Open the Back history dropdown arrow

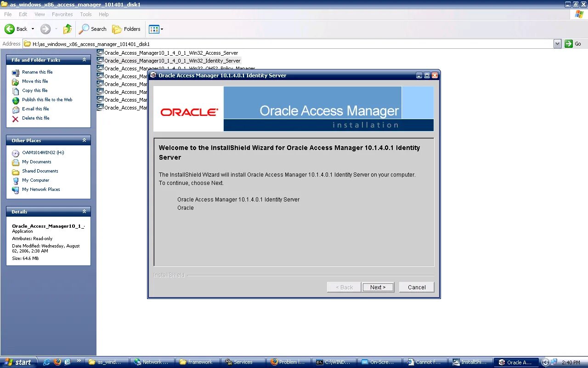(33, 29)
